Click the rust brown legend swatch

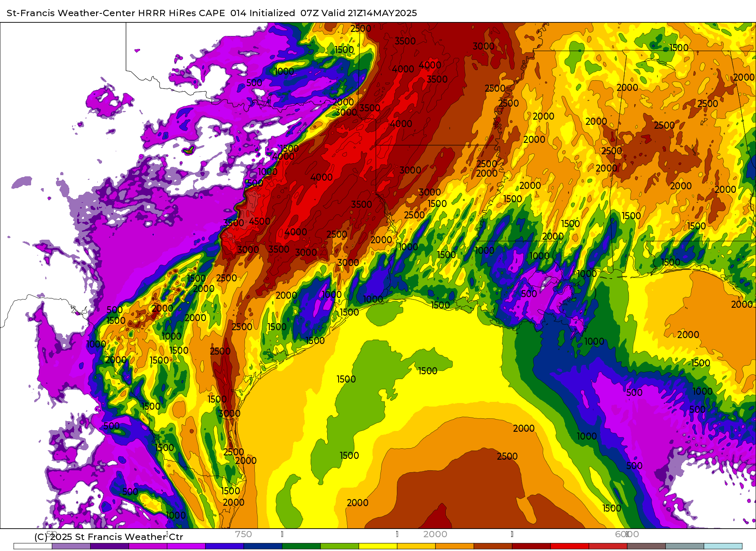tap(493, 546)
